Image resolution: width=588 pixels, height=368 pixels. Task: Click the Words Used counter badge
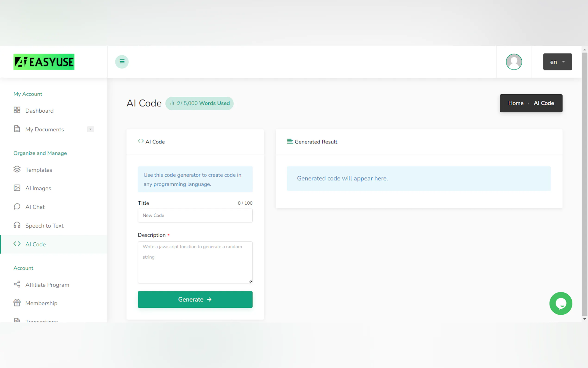point(199,103)
